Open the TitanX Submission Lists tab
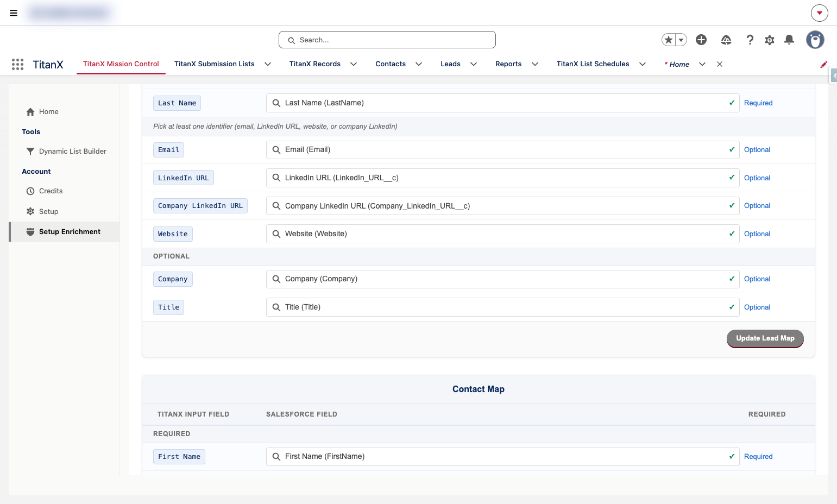 point(215,64)
